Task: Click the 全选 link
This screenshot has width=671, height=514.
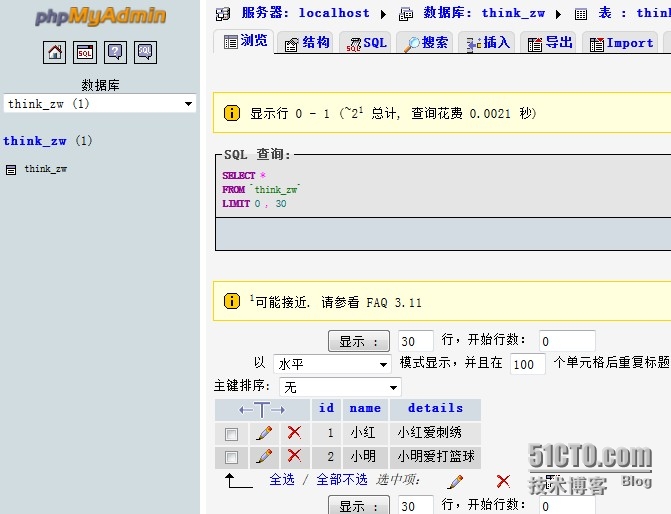Action: point(282,479)
